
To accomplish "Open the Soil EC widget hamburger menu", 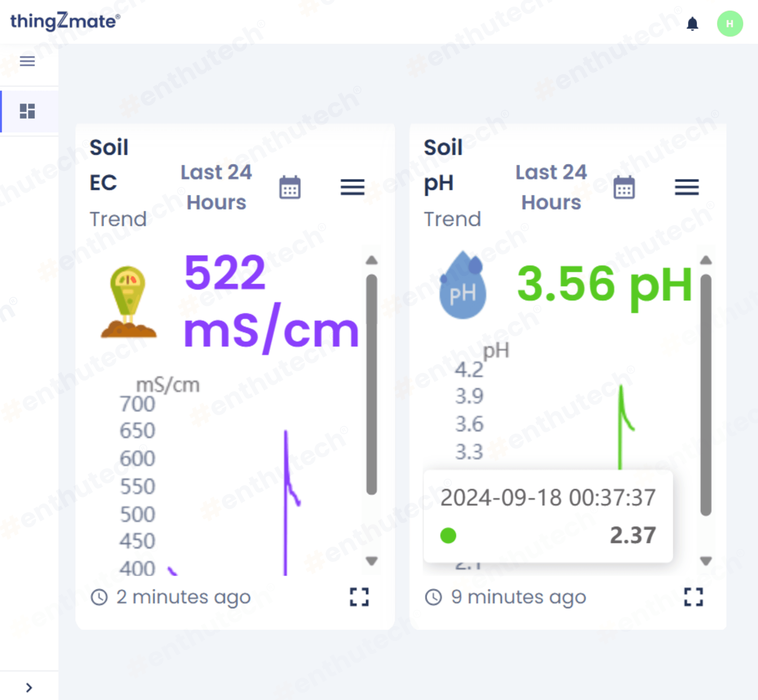I will (352, 187).
